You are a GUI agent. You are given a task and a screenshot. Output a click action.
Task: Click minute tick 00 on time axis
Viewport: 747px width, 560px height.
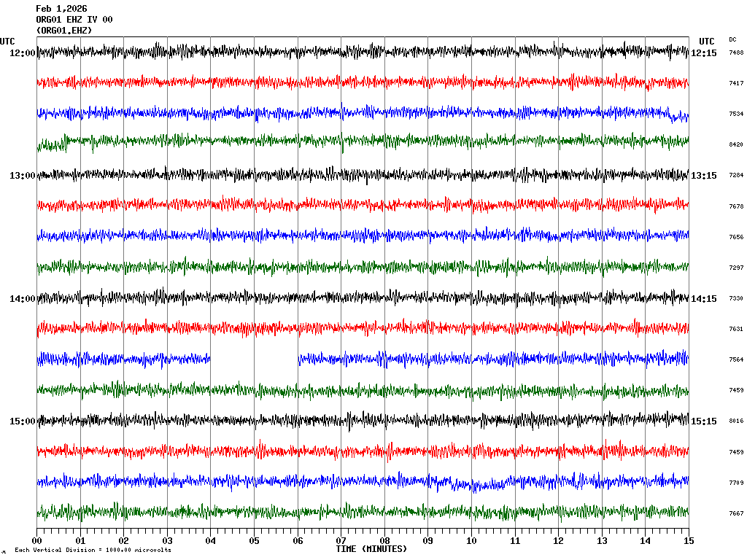click(37, 541)
